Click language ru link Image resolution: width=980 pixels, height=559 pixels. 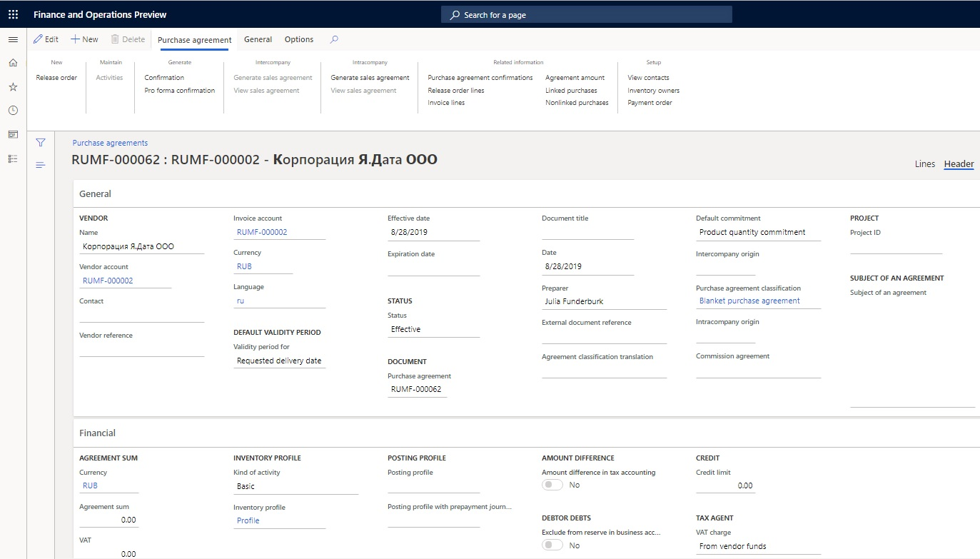coord(241,301)
